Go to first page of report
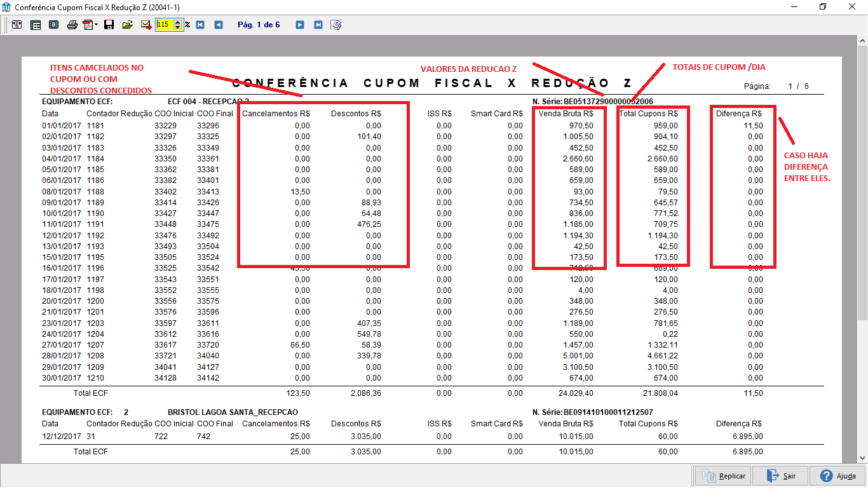The width and height of the screenshot is (868, 488). coord(200,25)
